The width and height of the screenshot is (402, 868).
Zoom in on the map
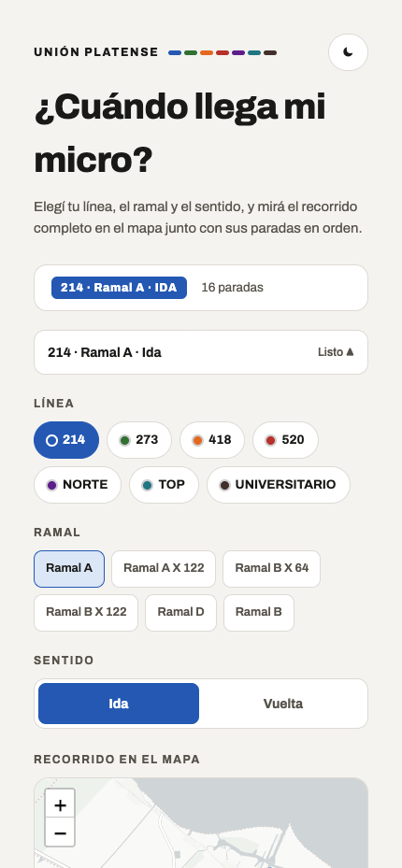click(x=60, y=804)
